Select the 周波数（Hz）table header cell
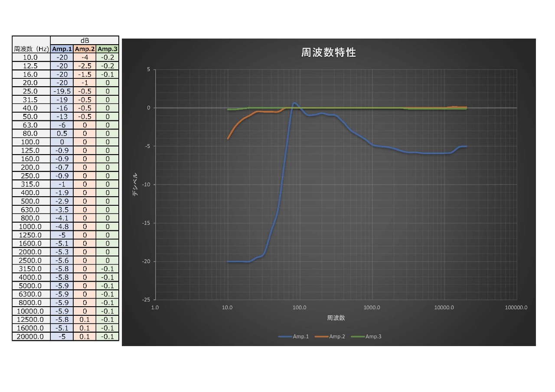The width and height of the screenshot is (555, 392). coord(31,49)
